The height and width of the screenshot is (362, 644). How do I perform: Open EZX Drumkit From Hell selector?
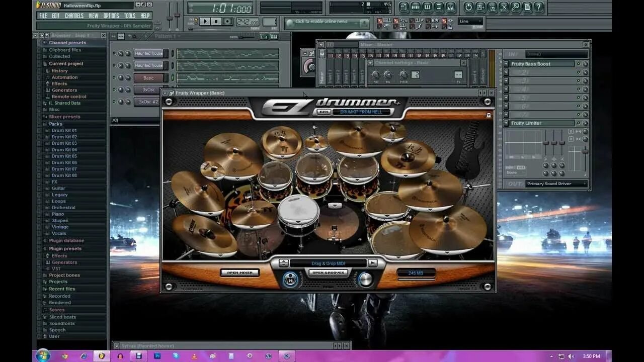click(361, 112)
